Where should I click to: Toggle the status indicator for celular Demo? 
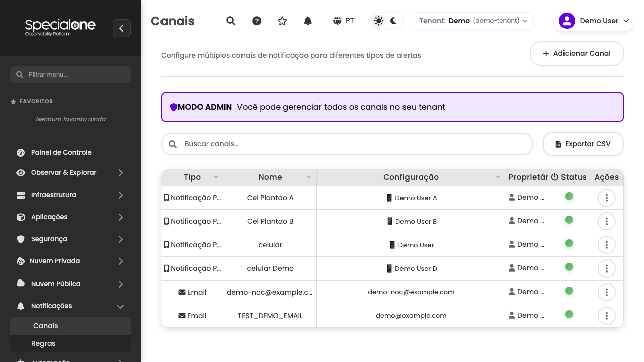coord(569,267)
